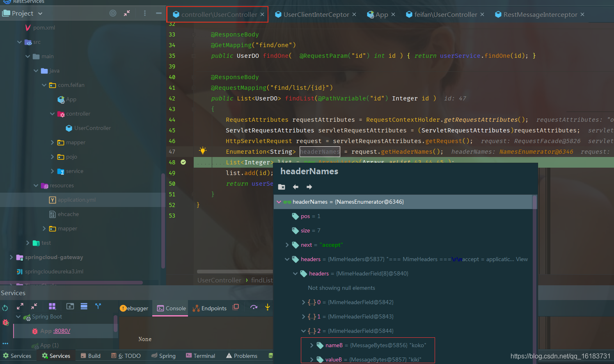Close the controller\UserController editor tab
The width and height of the screenshot is (614, 364).
(x=262, y=14)
